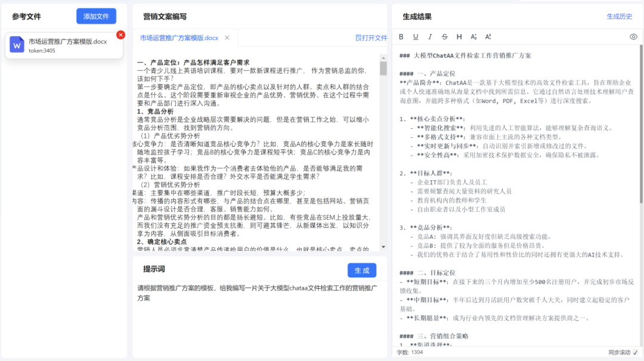
Task: Click the 提示词 section title
Action: [x=154, y=269]
